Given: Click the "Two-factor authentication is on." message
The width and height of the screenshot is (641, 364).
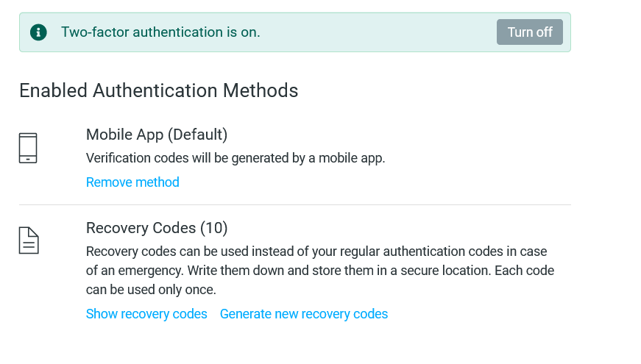Looking at the screenshot, I should 160,32.
